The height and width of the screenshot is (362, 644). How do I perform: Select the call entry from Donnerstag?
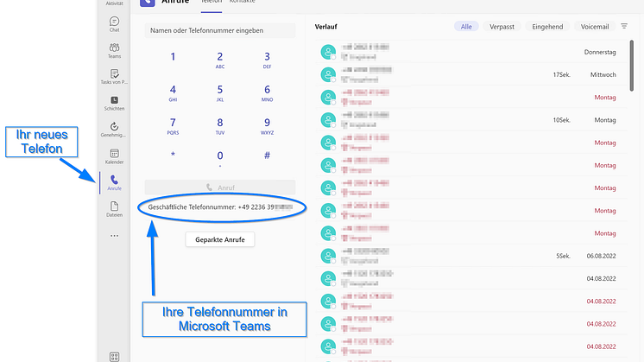tap(471, 52)
